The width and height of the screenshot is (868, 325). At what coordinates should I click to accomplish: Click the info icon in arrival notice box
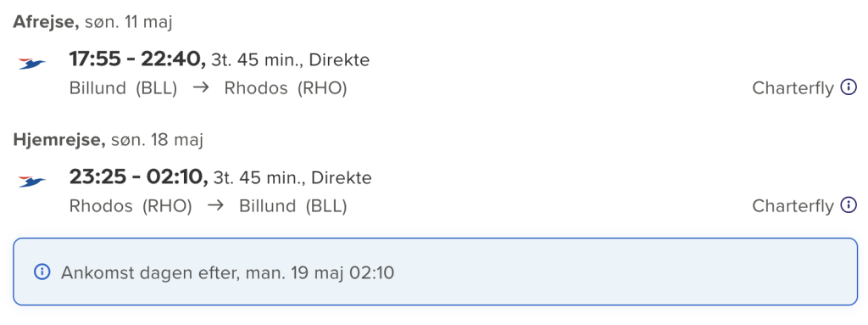pos(42,272)
